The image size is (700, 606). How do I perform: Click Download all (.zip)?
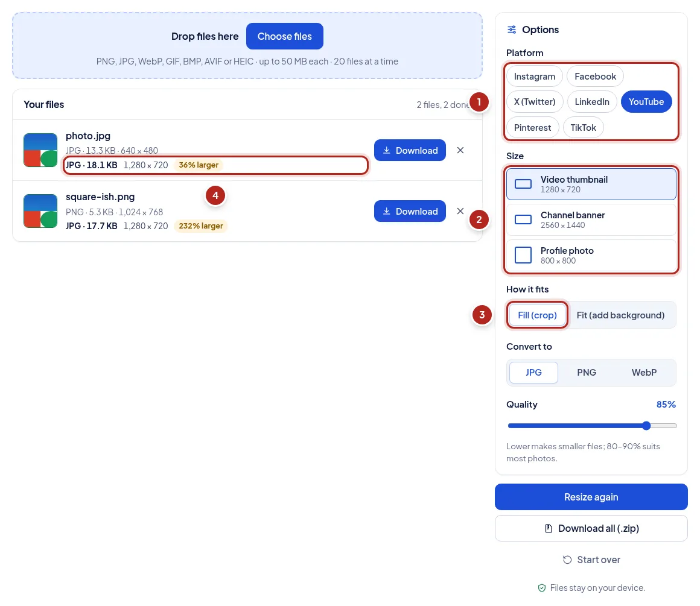tap(591, 528)
